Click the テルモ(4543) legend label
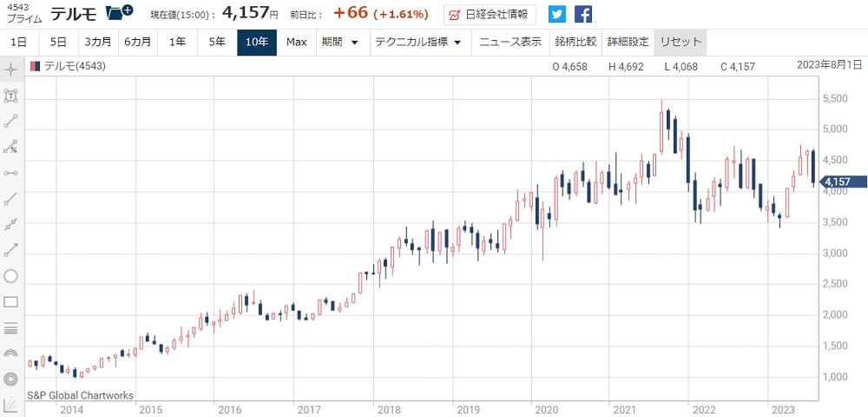The height and width of the screenshot is (417, 868). tap(74, 66)
